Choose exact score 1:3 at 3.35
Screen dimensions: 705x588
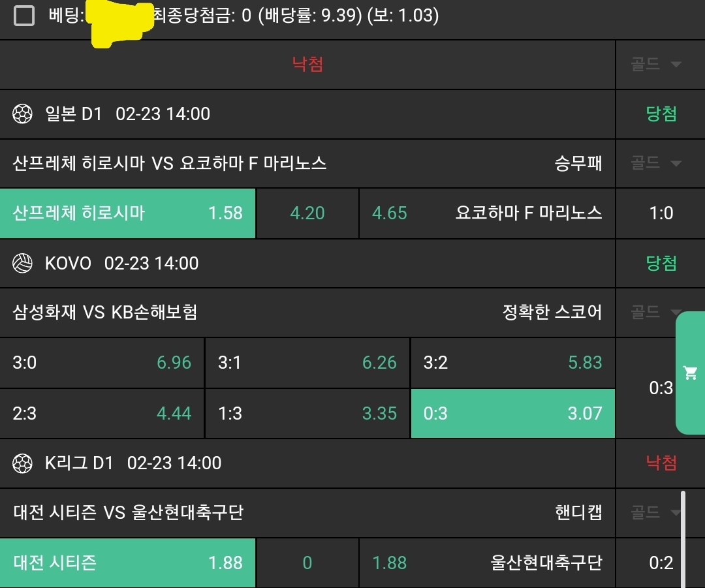coord(307,413)
